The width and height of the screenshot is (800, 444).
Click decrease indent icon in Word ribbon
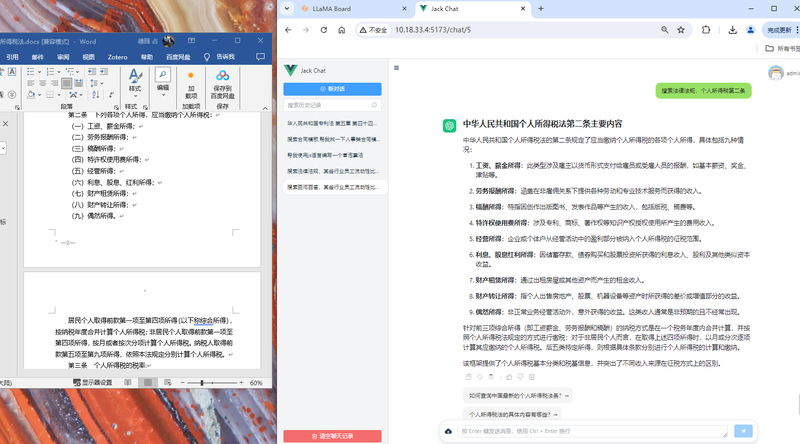92,72
